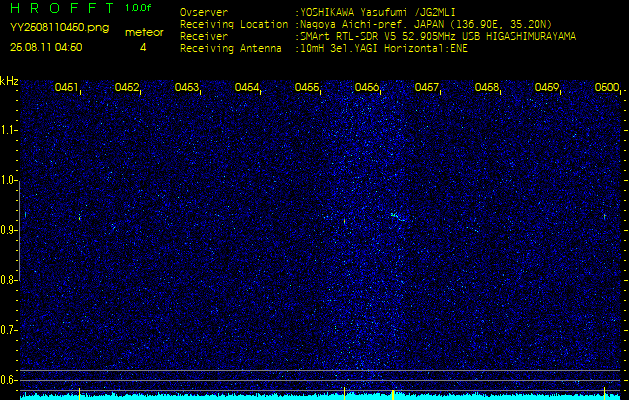This screenshot has height=400, width=629.
Task: Click the 1.1 kHz frequency label
Action: pyautogui.click(x=7, y=130)
